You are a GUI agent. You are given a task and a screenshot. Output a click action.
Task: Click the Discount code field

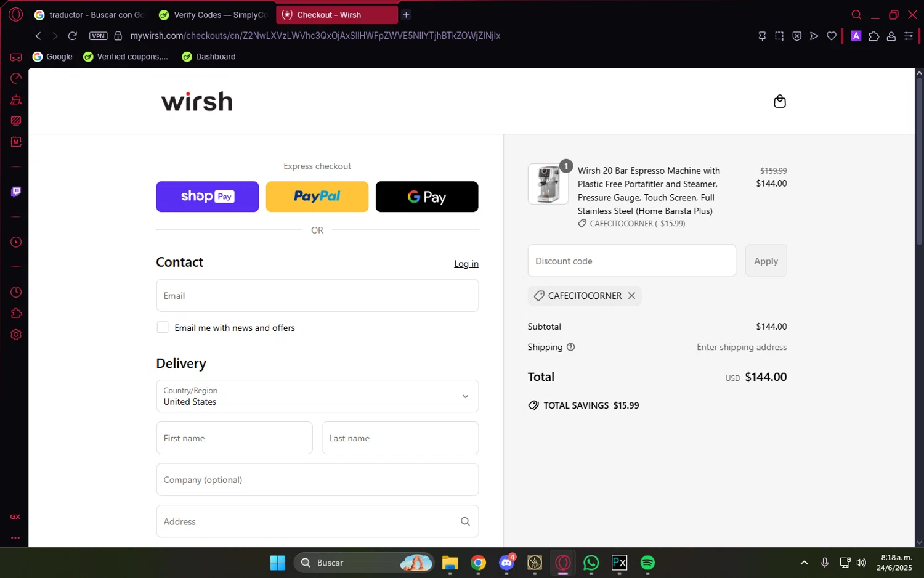(631, 261)
